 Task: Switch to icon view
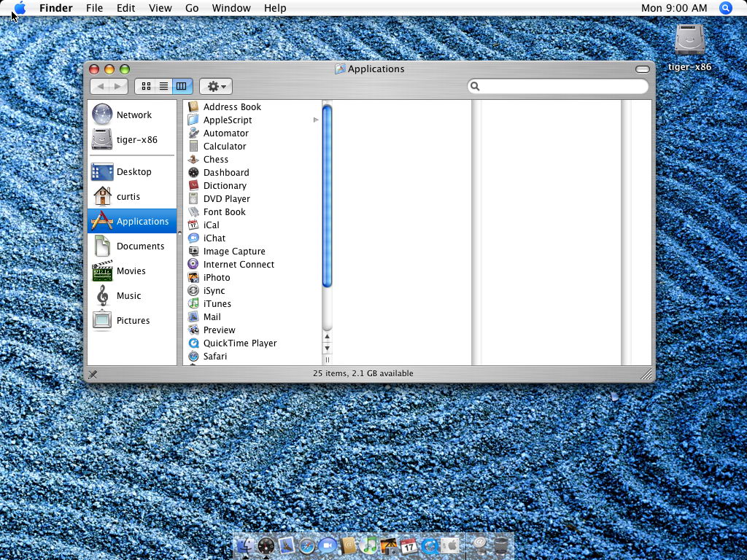click(x=146, y=86)
